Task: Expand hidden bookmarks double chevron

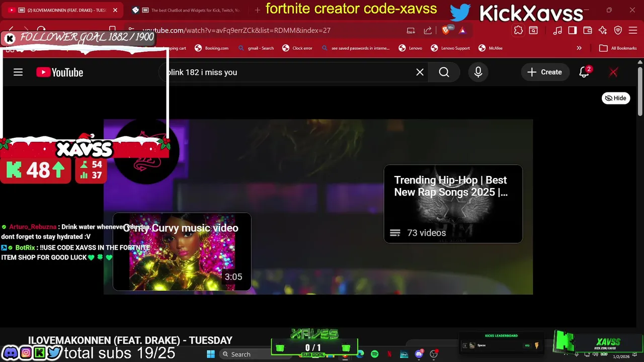Action: 579,48
